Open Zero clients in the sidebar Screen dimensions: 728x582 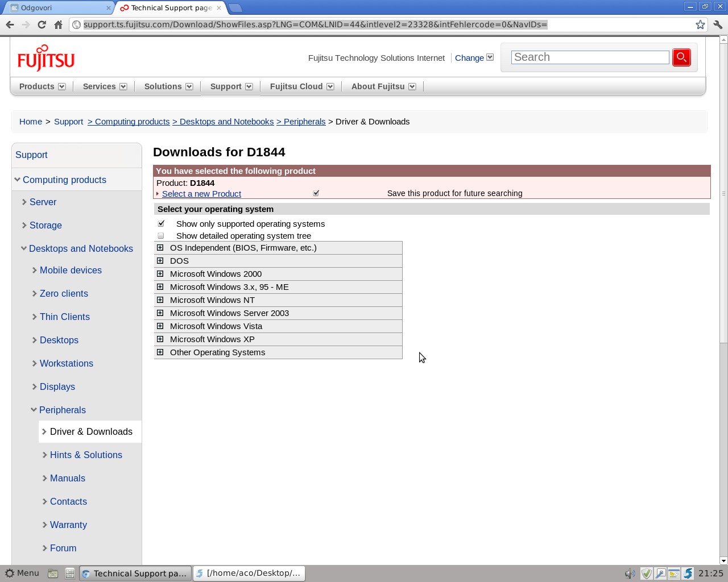tap(64, 294)
